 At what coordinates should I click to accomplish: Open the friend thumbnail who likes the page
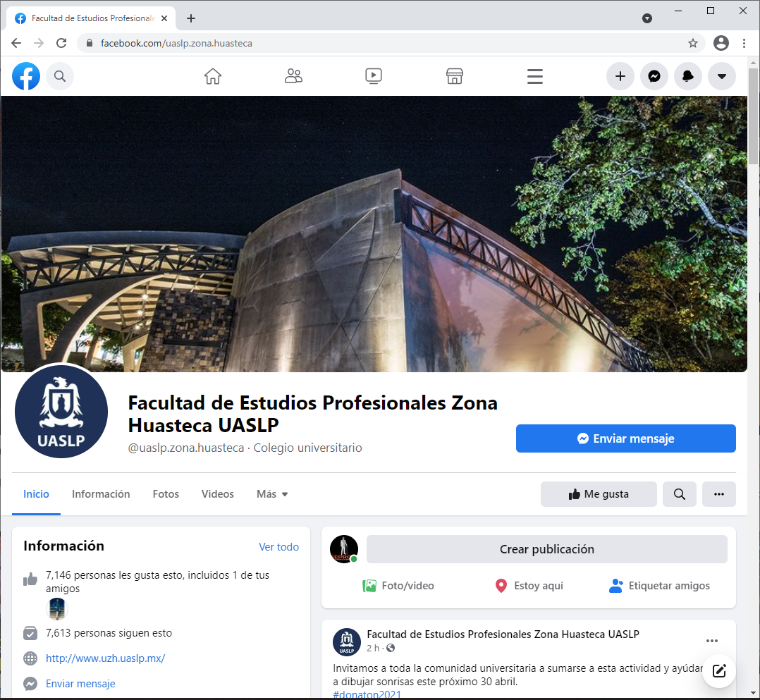pos(57,609)
